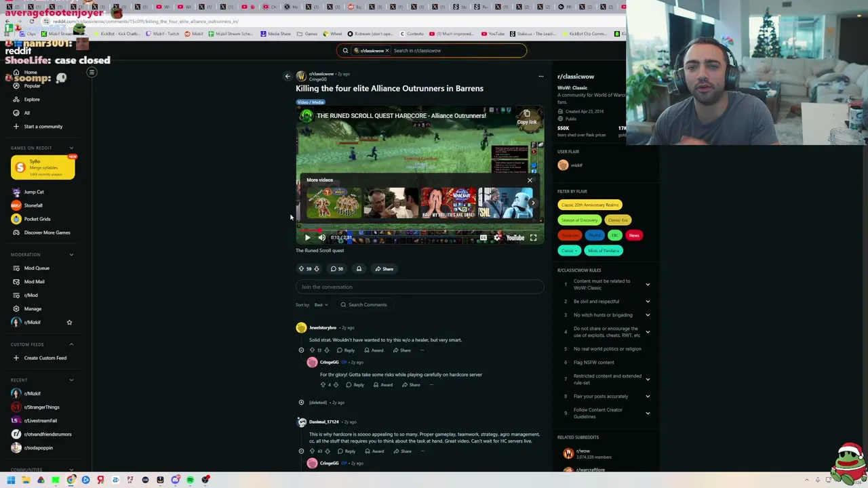
Task: Open r/StrangerThings from Recent
Action: click(41, 407)
